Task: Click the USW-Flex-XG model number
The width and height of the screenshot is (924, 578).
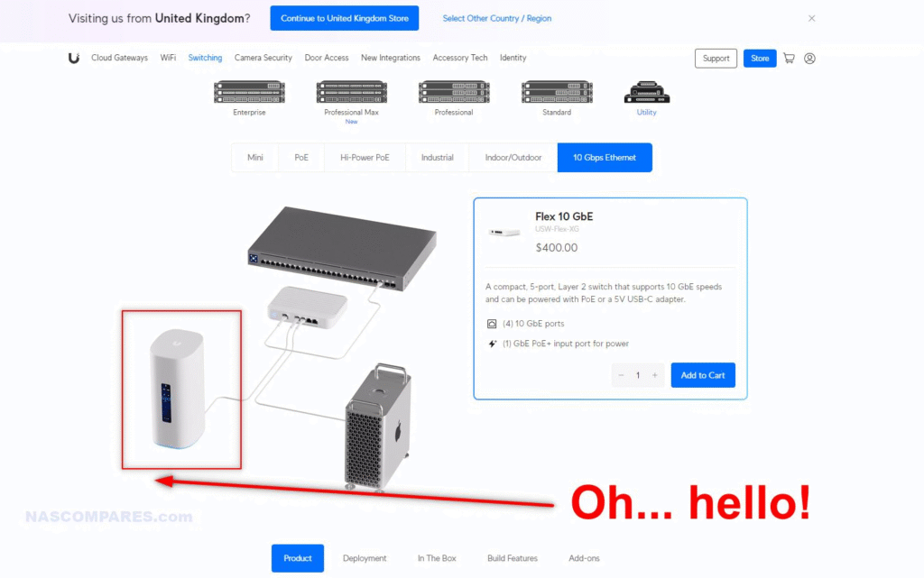Action: (557, 229)
